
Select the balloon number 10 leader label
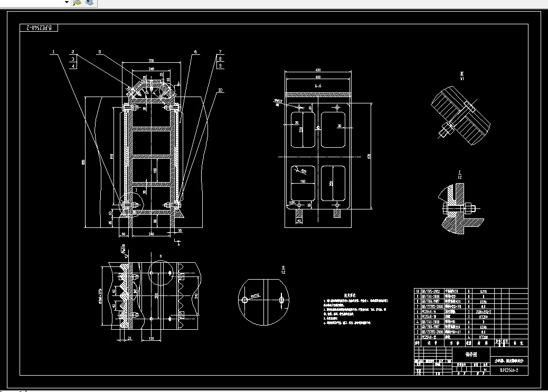coord(221,90)
